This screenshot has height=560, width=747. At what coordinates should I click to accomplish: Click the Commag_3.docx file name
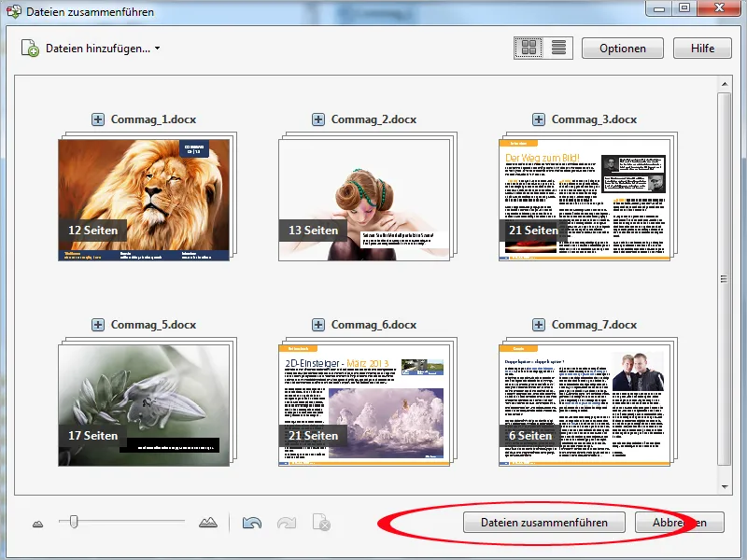tap(594, 119)
